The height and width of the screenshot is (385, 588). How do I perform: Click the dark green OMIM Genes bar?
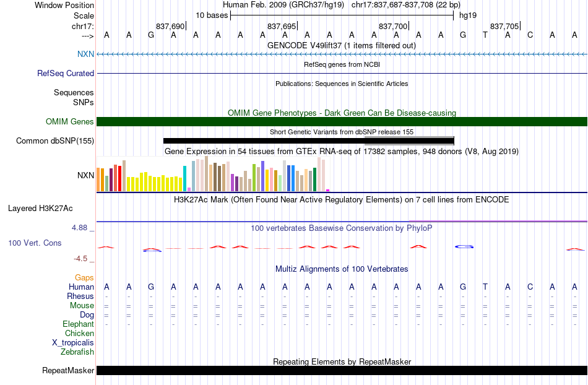coord(342,121)
